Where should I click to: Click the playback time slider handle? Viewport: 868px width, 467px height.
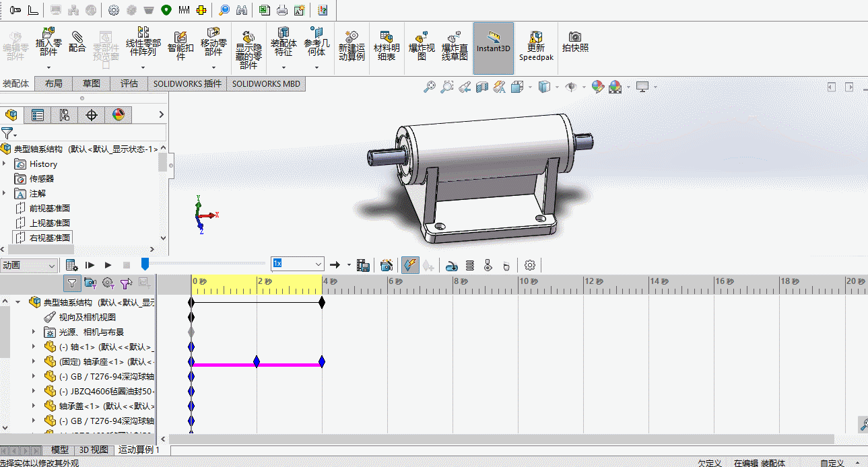click(145, 264)
